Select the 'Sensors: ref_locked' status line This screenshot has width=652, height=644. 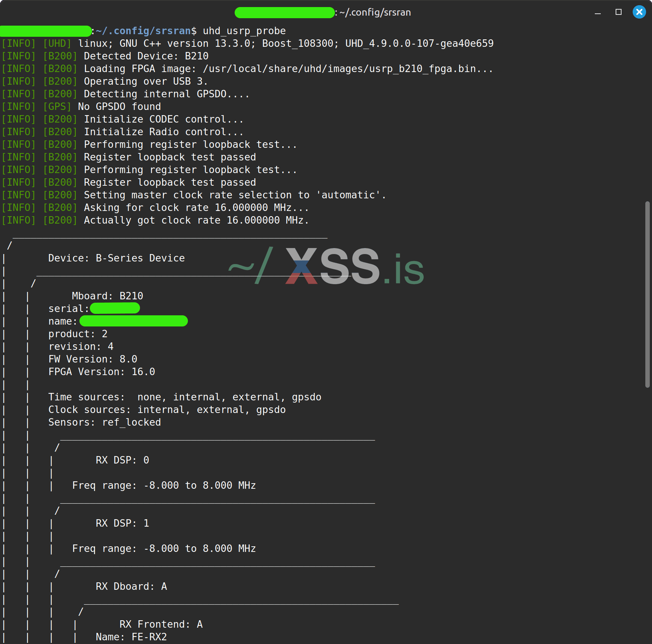104,422
